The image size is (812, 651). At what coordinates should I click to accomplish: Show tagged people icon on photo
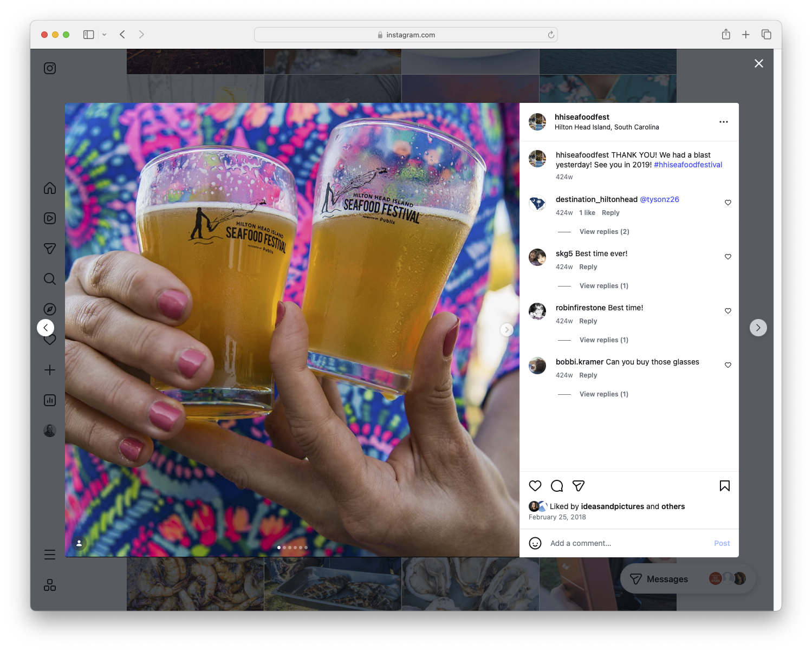pyautogui.click(x=79, y=543)
